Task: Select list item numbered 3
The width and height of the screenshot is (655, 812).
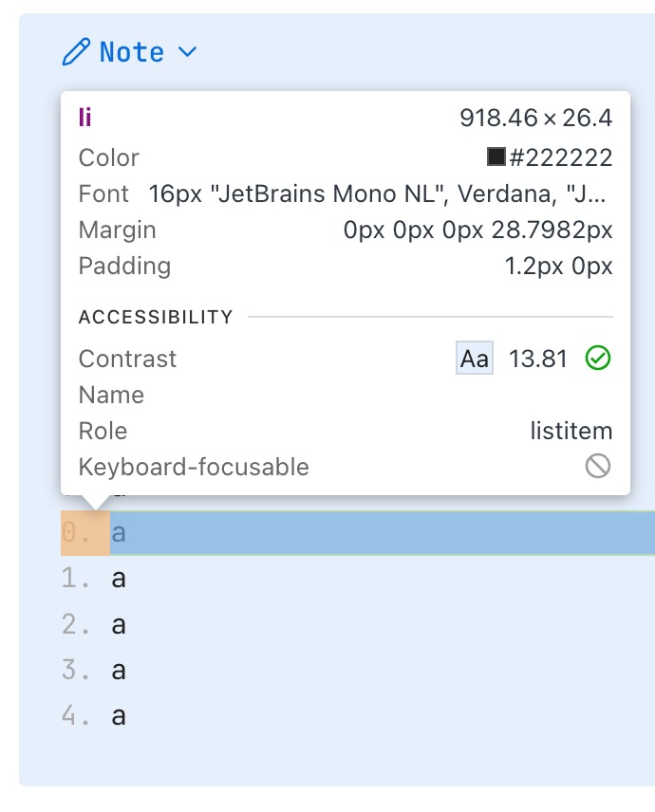Action: 119,671
